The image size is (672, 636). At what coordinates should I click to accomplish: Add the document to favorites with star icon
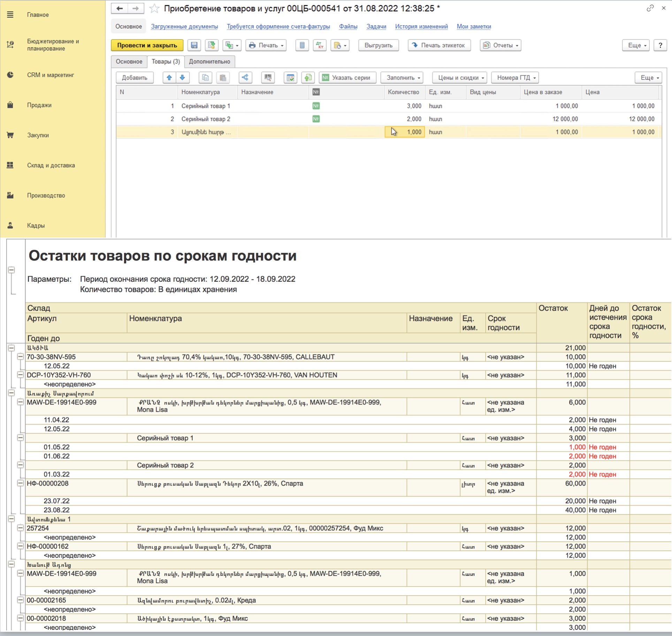154,8
